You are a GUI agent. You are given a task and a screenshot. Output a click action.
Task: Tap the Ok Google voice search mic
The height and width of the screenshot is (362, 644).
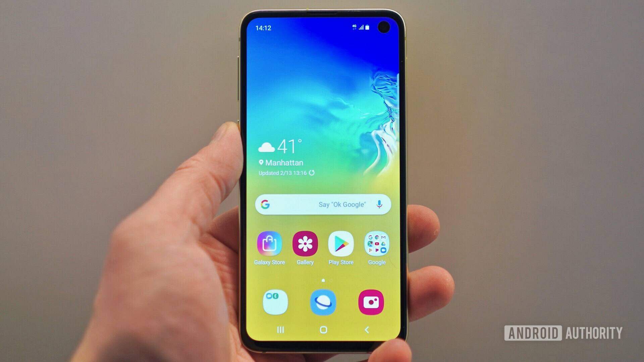pos(379,204)
